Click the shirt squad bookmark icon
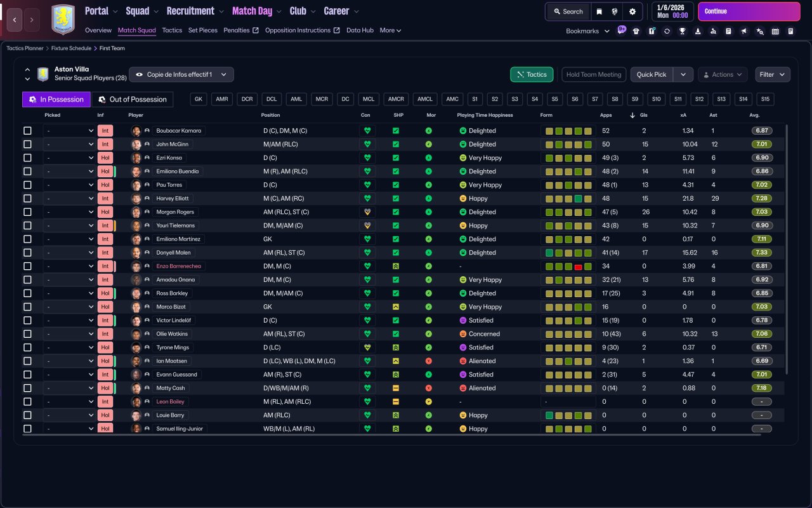The image size is (812, 508). click(636, 31)
